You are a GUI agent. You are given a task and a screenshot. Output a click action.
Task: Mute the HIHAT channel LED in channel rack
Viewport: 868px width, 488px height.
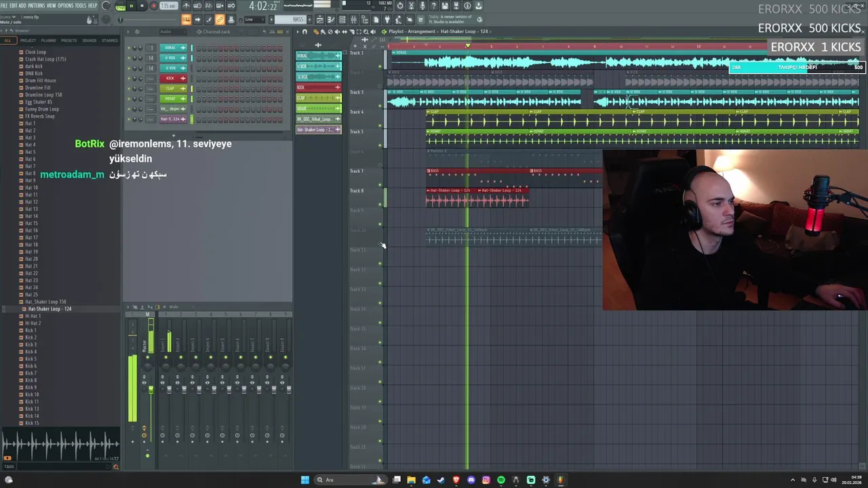[x=129, y=99]
